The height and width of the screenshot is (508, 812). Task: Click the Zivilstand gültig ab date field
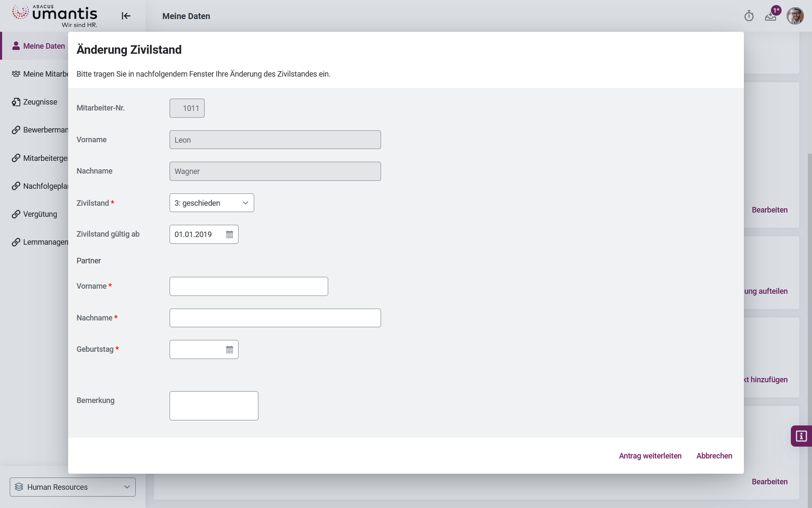point(197,235)
